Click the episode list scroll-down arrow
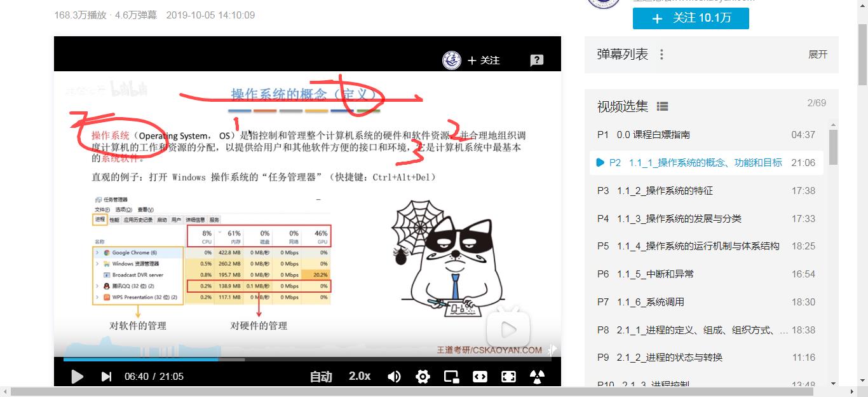This screenshot has height=397, width=868. click(x=834, y=384)
